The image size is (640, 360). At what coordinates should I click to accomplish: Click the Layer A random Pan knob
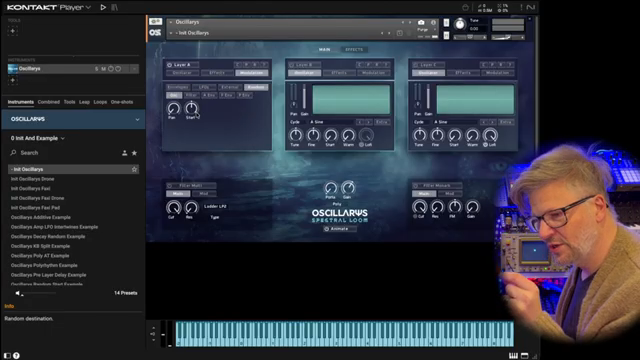click(173, 108)
